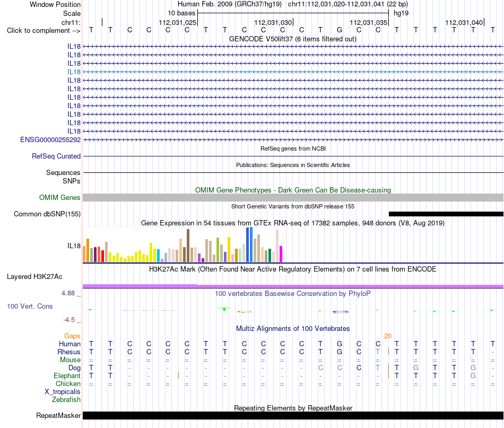504x428 pixels.
Task: Click the Dog alignment row label
Action: click(x=75, y=368)
